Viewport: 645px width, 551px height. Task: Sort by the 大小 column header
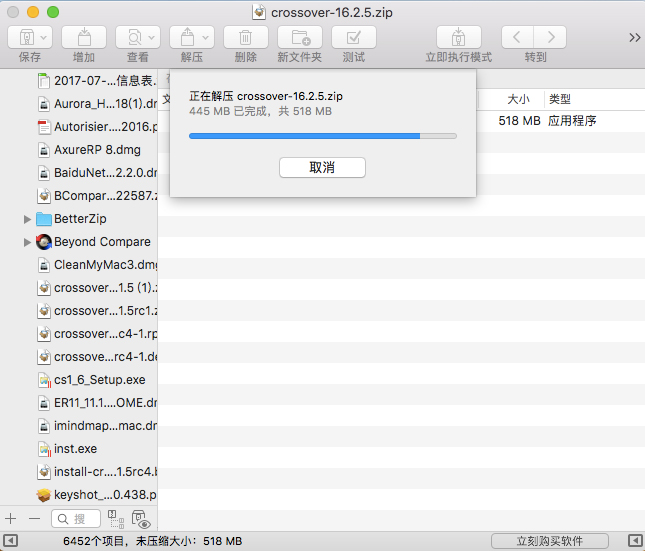[517, 100]
